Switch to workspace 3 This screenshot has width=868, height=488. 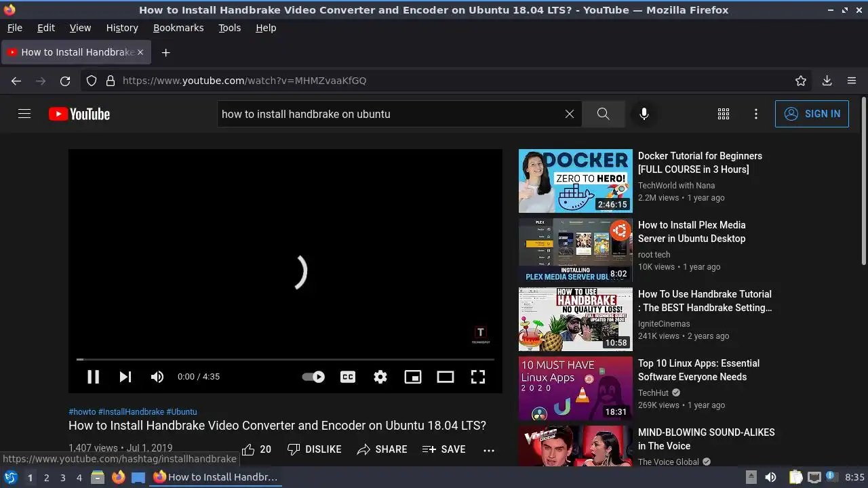(x=62, y=478)
